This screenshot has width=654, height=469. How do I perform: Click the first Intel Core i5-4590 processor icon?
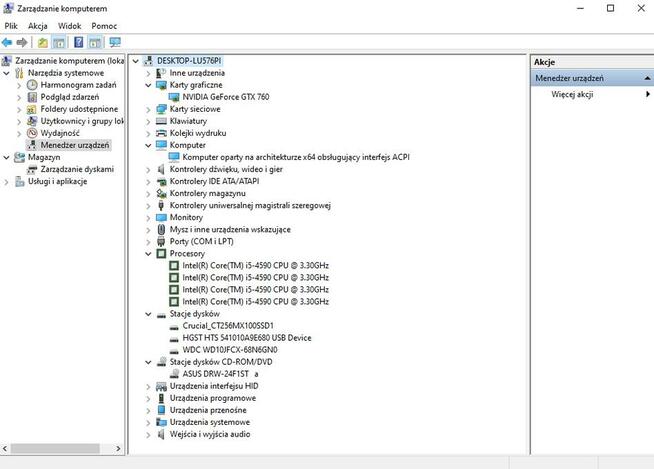coord(174,266)
